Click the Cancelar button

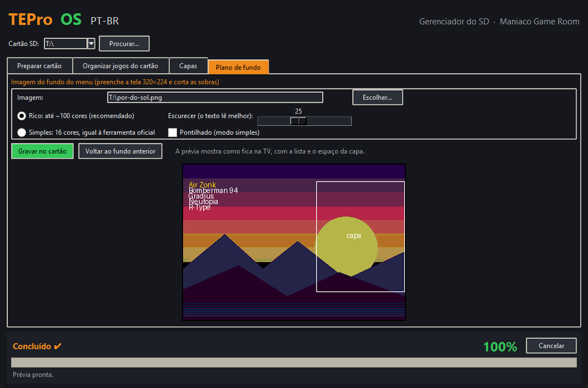[x=551, y=346]
